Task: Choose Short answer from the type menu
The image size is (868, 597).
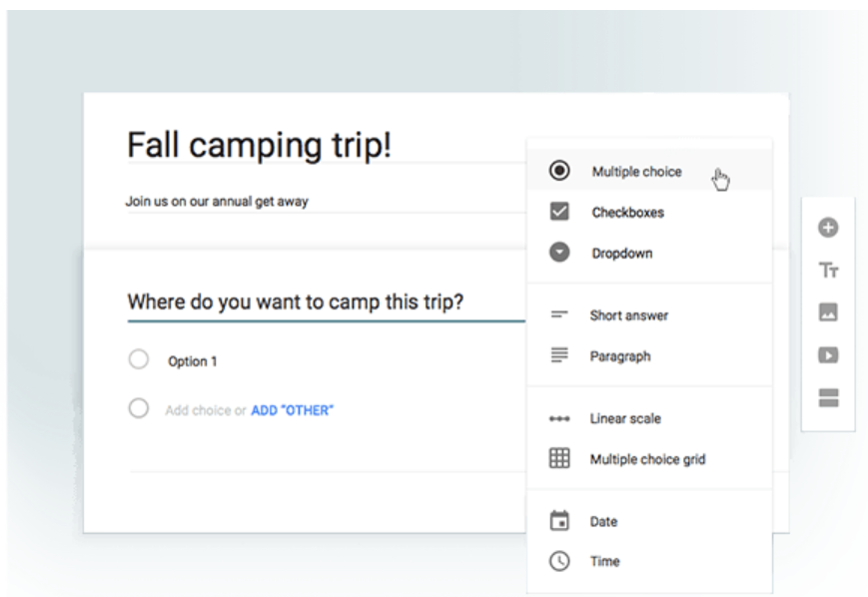Action: 628,314
